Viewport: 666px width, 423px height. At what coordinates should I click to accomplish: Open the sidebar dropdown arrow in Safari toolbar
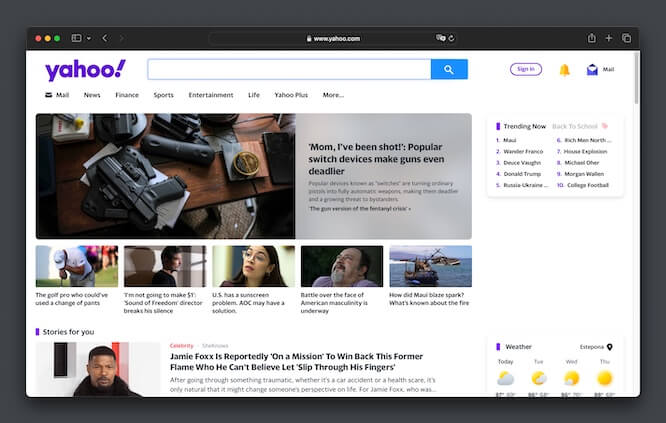(x=89, y=38)
